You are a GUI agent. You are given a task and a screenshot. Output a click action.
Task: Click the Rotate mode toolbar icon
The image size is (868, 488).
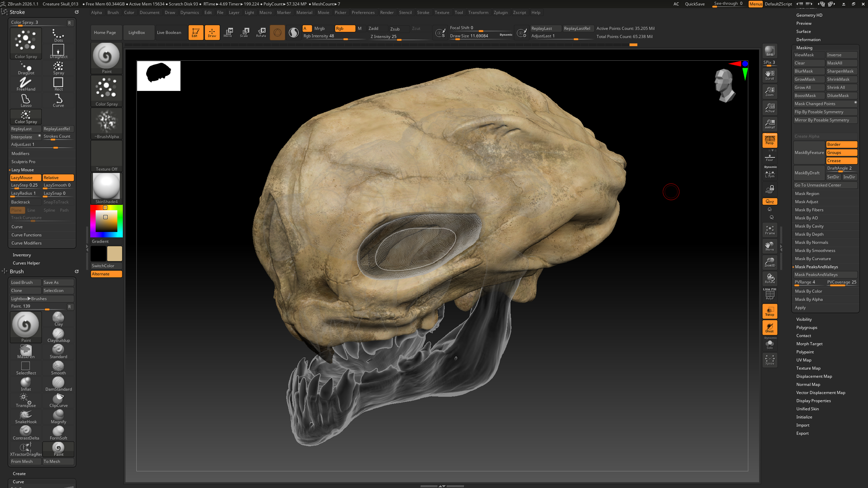261,32
